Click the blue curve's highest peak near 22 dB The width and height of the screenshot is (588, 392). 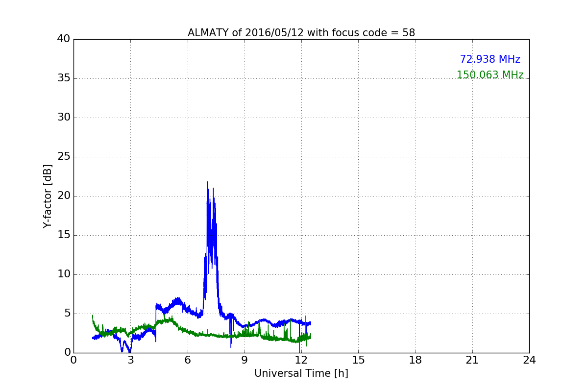[207, 182]
